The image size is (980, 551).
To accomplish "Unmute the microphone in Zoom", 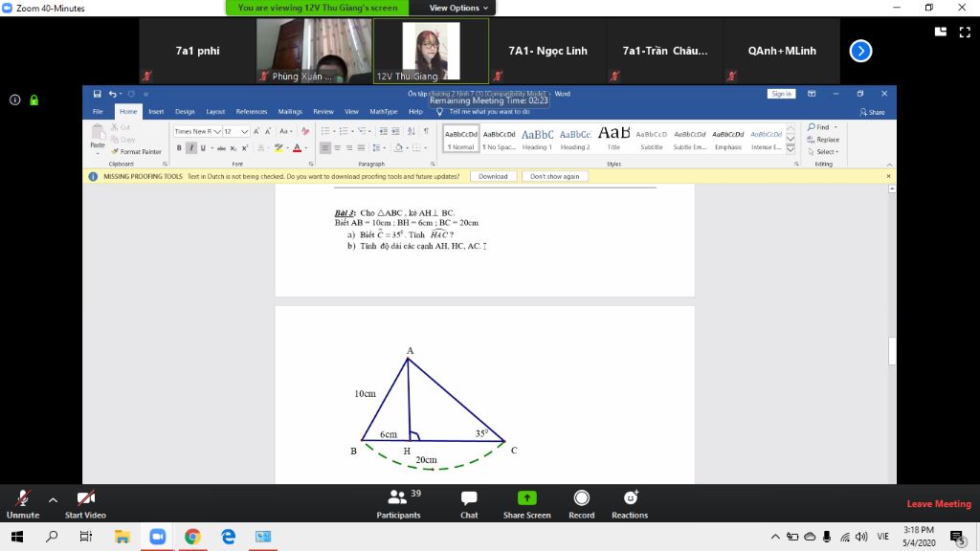I will (23, 504).
